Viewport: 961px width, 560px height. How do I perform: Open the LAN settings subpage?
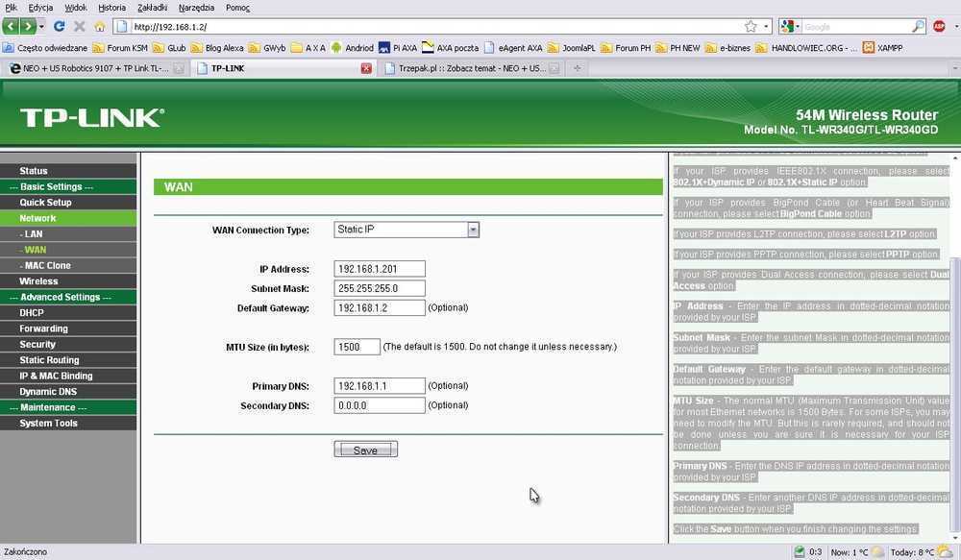click(x=68, y=234)
